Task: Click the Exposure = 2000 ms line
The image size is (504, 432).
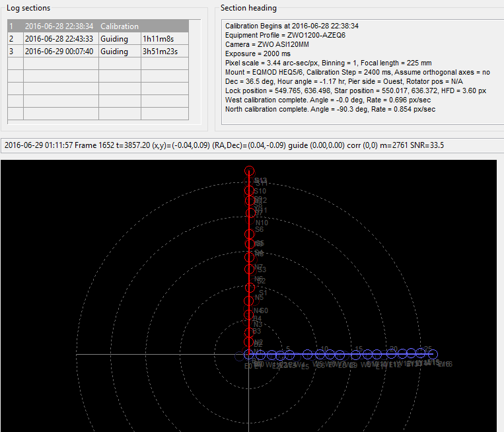Action: [x=258, y=54]
